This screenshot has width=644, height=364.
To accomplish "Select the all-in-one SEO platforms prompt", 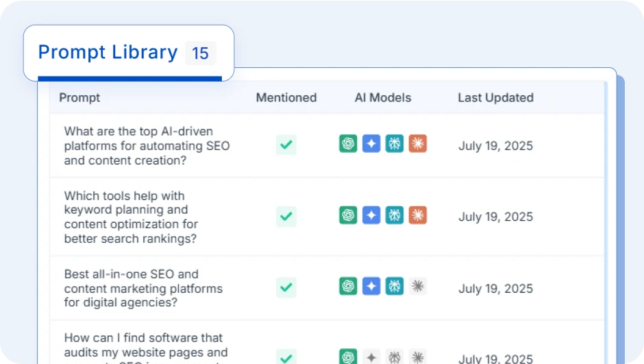I will pyautogui.click(x=143, y=288).
